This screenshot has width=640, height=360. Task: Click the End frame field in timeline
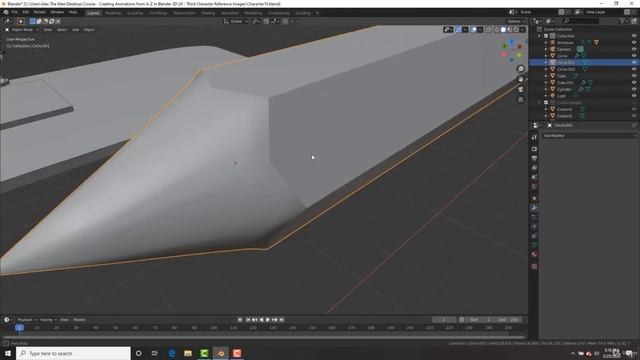(x=509, y=320)
